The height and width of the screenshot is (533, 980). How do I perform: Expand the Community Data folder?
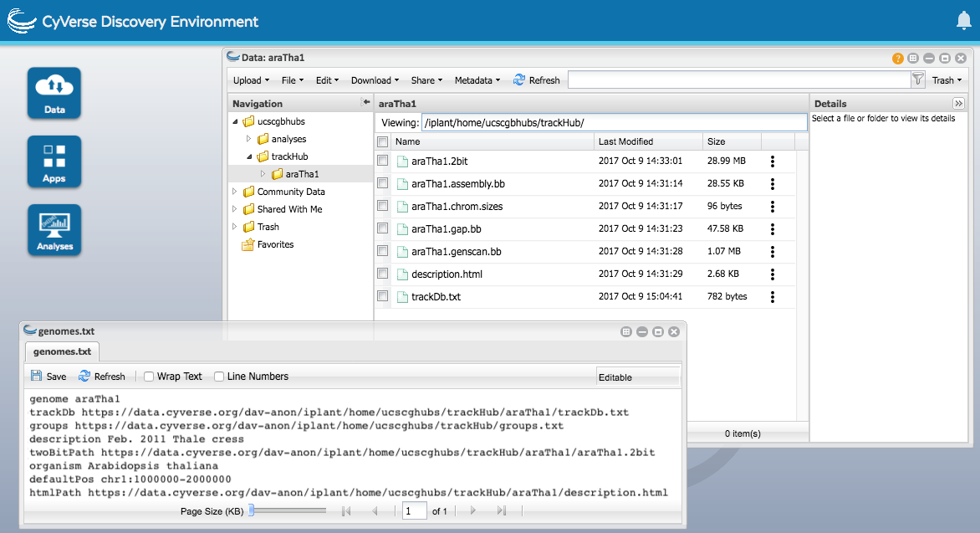[x=235, y=192]
